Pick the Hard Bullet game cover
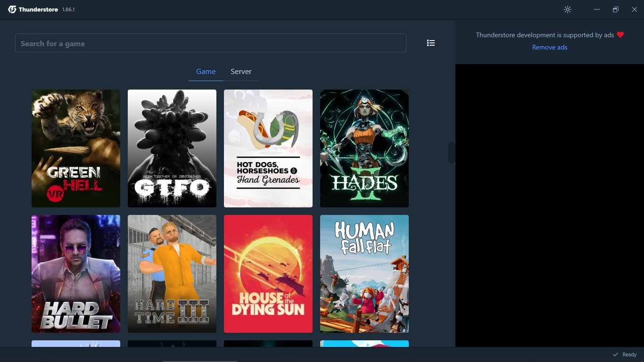 pos(76,274)
